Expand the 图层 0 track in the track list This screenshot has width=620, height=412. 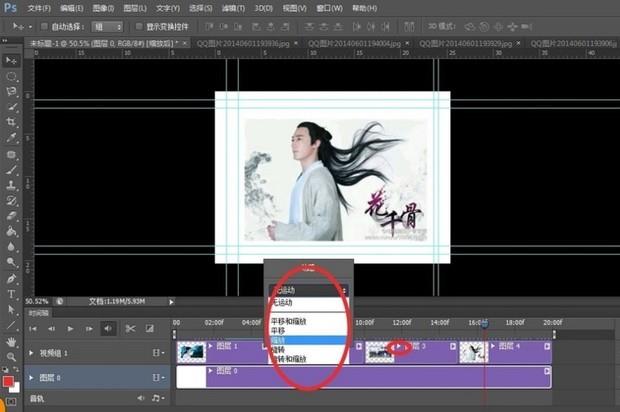coord(31,378)
